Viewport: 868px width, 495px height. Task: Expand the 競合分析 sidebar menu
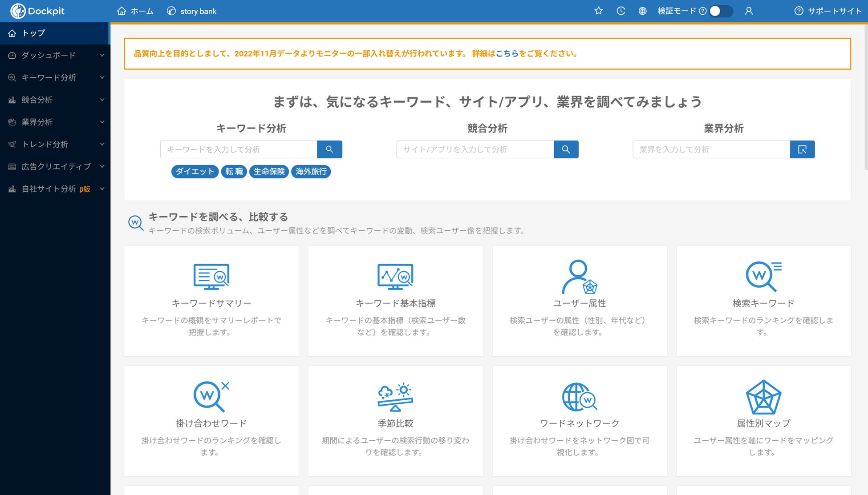coord(55,100)
